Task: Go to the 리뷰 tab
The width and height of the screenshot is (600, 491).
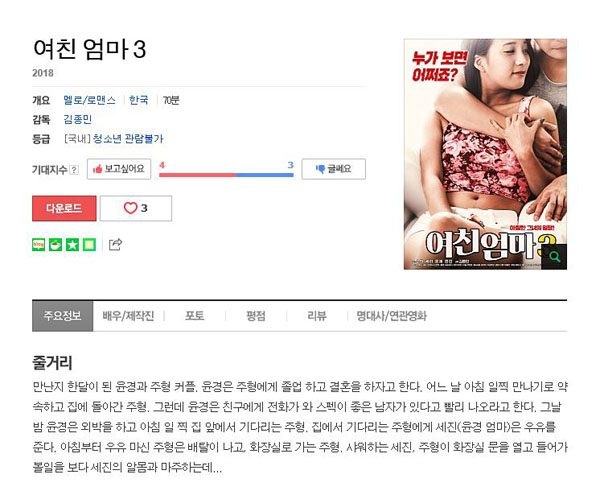Action: point(317,316)
